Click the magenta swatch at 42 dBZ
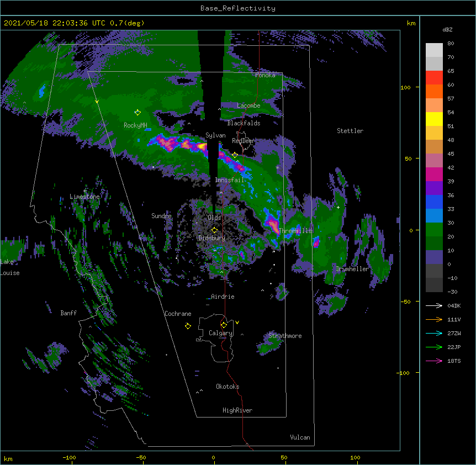476x465 pixels. [x=434, y=174]
